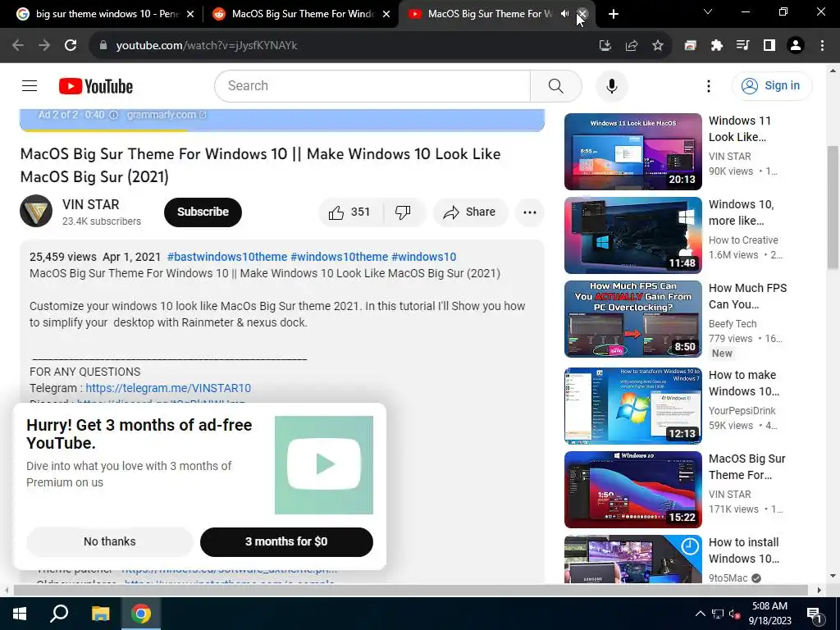Dismiss promo with No thanks
This screenshot has width=840, height=630.
[x=109, y=541]
